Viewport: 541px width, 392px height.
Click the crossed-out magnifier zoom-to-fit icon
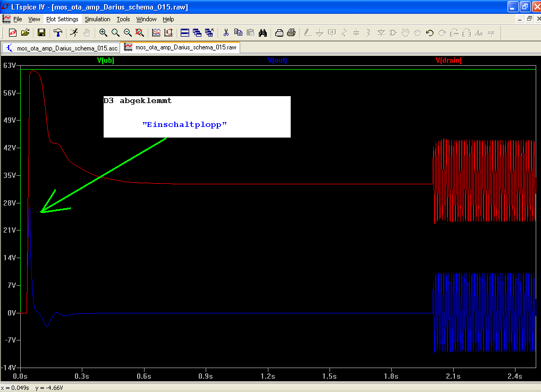click(x=140, y=33)
